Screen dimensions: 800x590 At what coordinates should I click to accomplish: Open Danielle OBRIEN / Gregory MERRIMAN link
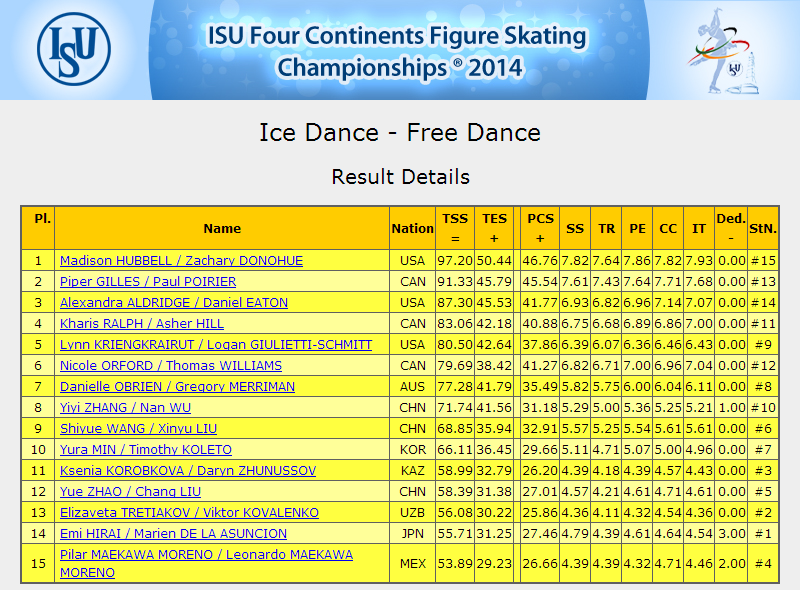[177, 386]
